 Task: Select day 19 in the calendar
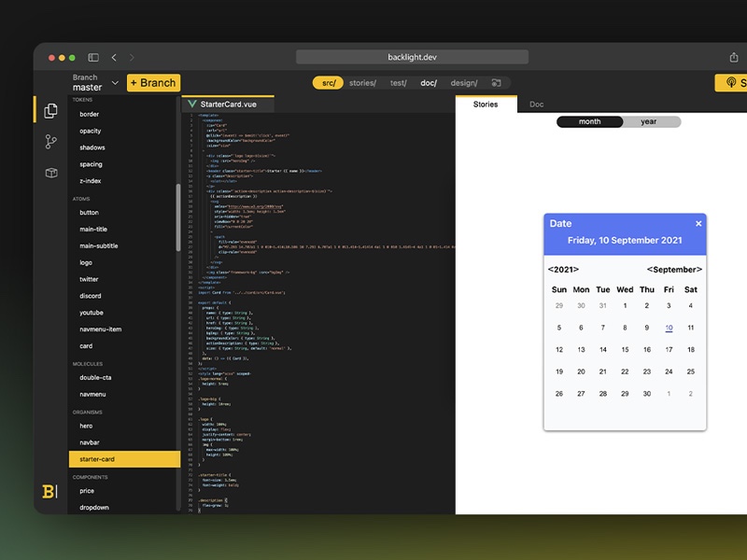coord(559,371)
